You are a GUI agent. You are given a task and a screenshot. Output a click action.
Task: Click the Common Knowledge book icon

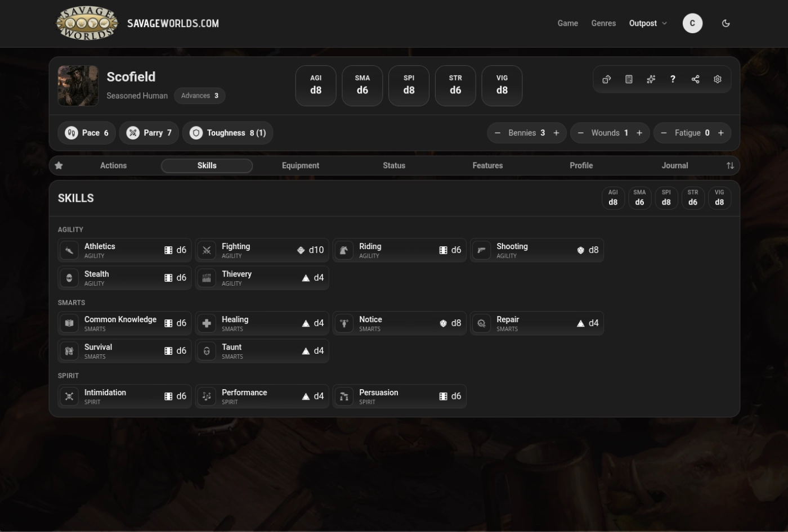pos(69,323)
